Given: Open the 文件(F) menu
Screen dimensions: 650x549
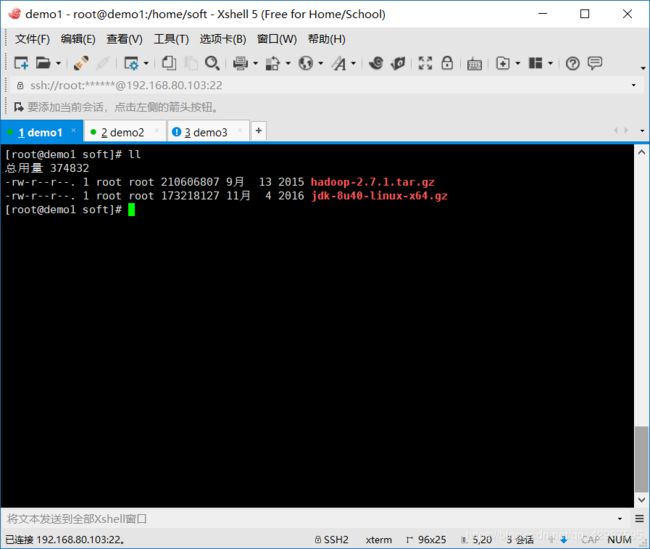Looking at the screenshot, I should [32, 39].
